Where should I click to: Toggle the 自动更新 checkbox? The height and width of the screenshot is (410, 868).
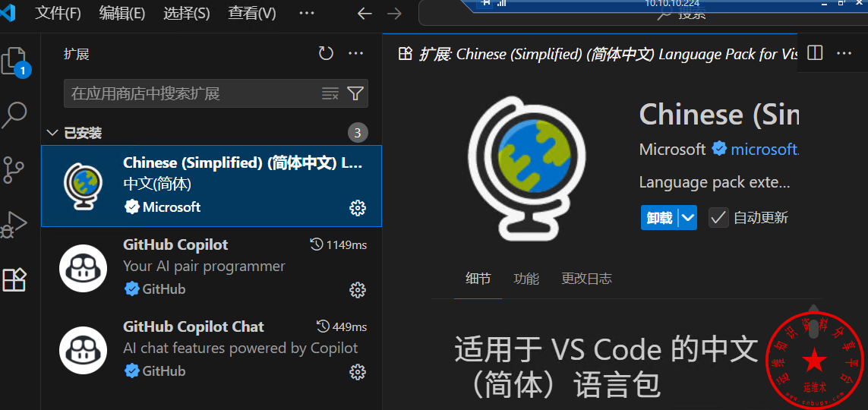click(718, 218)
